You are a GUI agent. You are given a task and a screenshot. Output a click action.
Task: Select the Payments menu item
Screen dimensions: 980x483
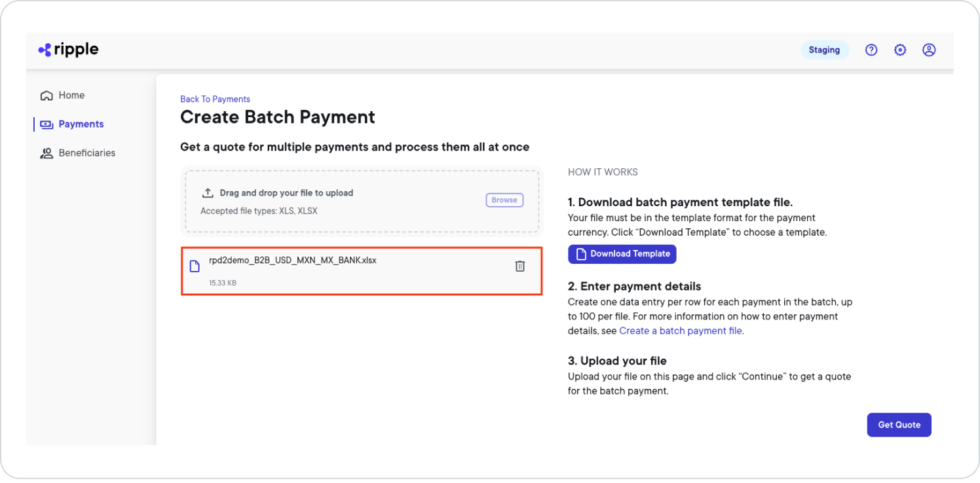click(x=81, y=124)
